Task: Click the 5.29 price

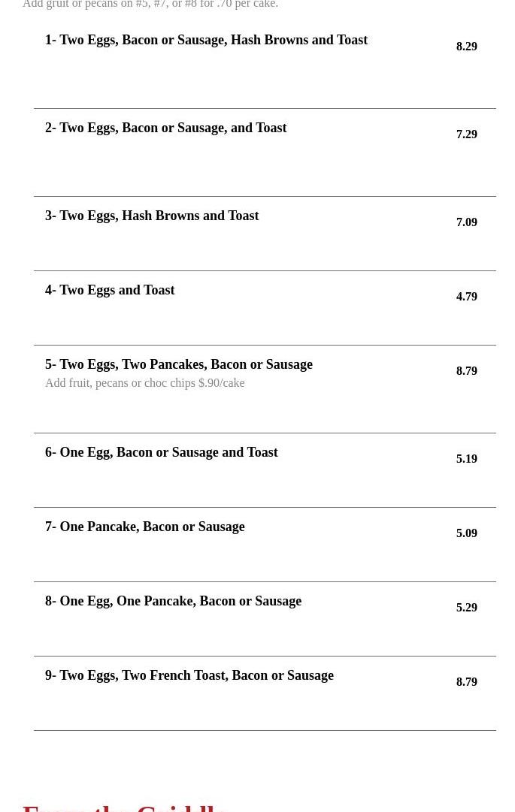Action: click(466, 608)
